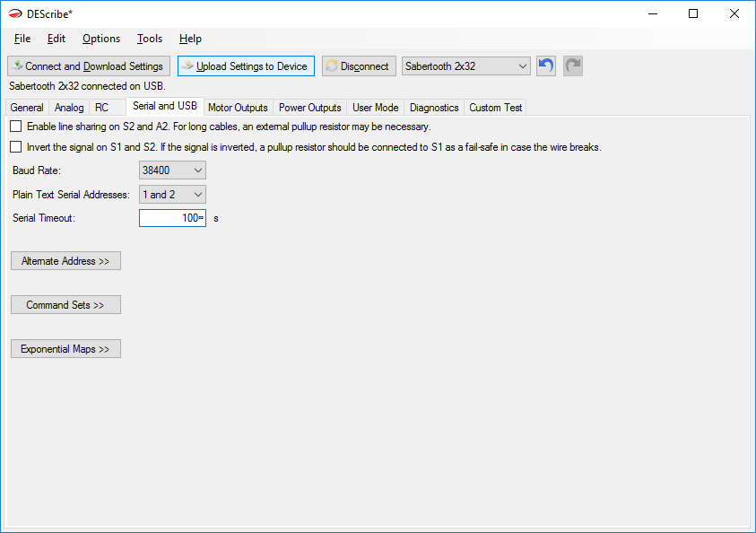Open the Diagnostics tab
Viewport: 756px width, 533px height.
[x=434, y=108]
